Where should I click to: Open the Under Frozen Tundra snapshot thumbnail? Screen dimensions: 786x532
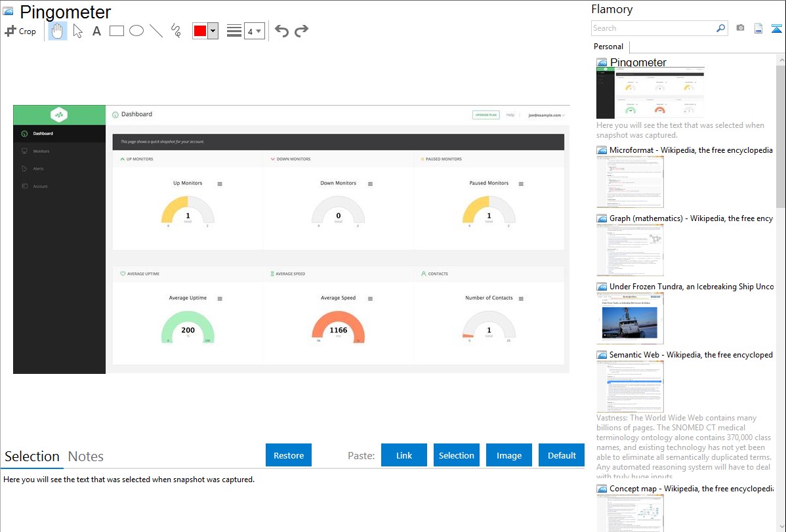(x=630, y=318)
